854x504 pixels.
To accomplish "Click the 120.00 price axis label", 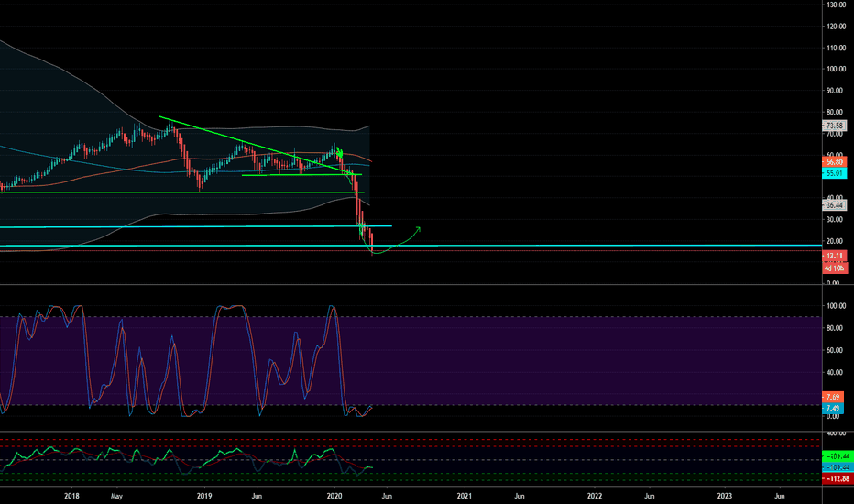I will coord(836,27).
